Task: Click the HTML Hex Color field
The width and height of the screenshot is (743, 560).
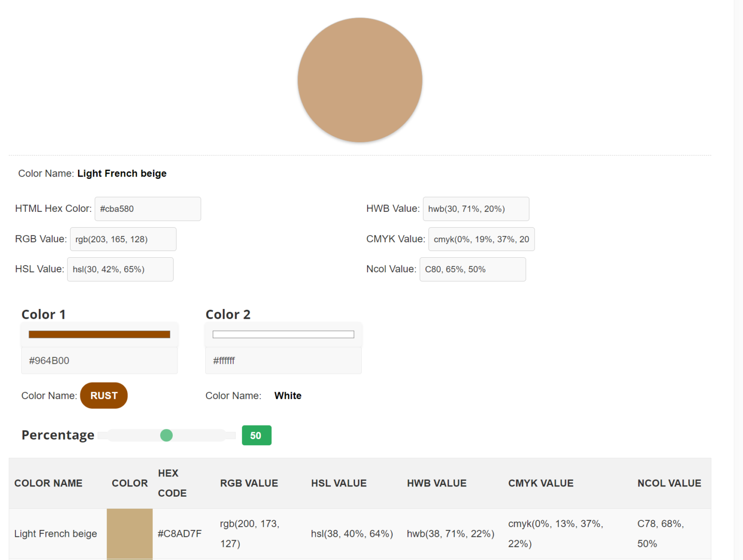Action: (x=148, y=209)
